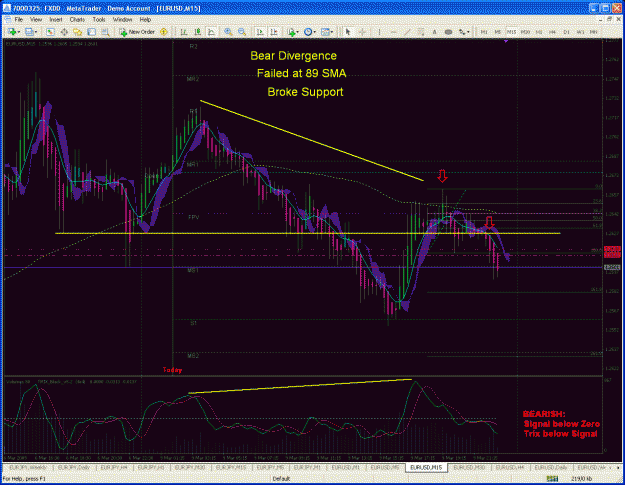Click the Expert Advisors yellow icon

tap(163, 32)
